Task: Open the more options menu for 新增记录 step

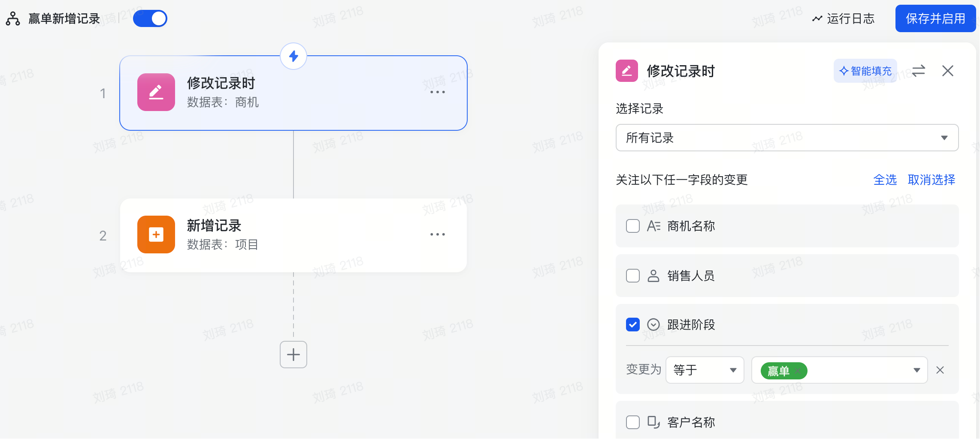Action: [437, 235]
